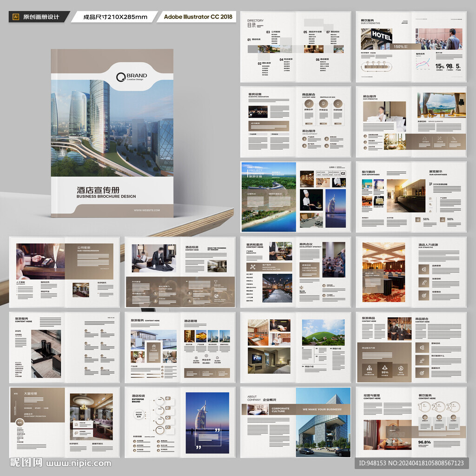The height and width of the screenshot is (476, 476).
Task: Click the 'WWW.WEBSITE.COM' text on the cover
Action: tap(146, 210)
